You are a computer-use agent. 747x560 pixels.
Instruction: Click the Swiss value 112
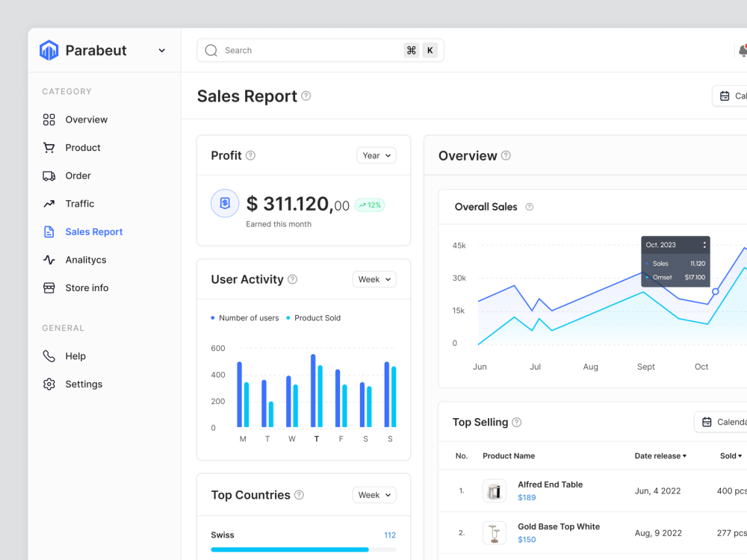point(390,535)
